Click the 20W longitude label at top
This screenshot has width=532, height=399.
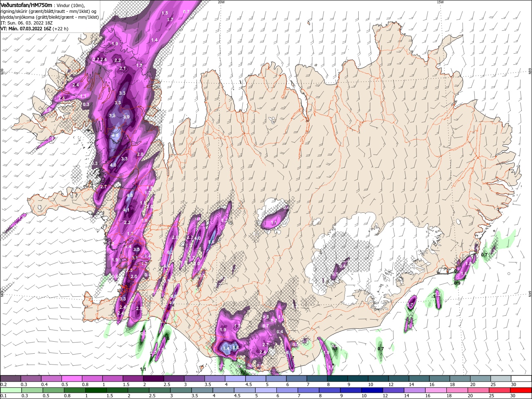tap(221, 2)
